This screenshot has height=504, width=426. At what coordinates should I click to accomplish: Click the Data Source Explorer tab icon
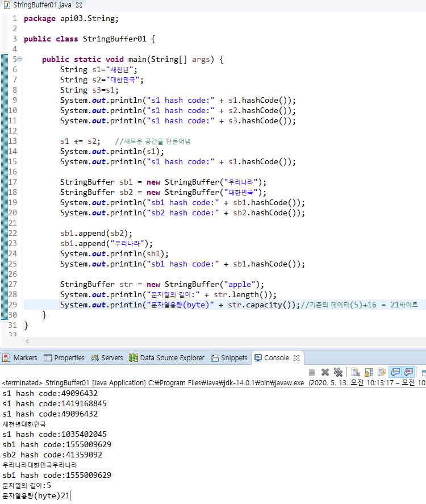point(133,358)
